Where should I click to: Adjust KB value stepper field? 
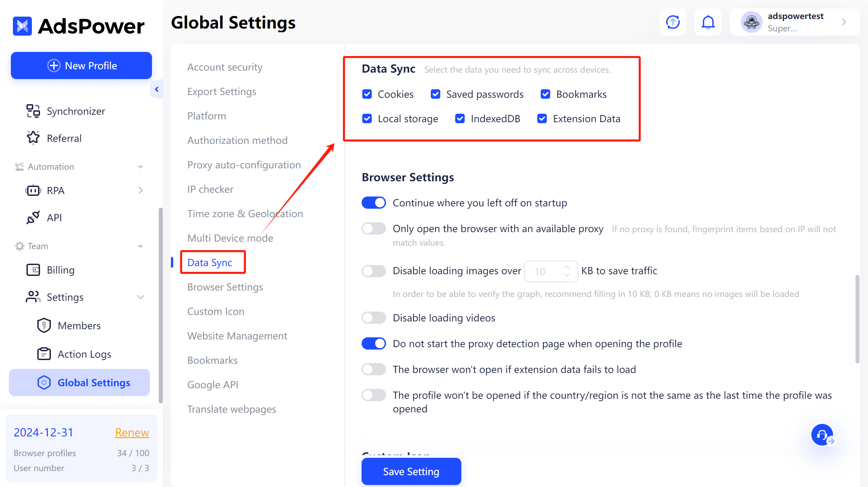(x=548, y=270)
